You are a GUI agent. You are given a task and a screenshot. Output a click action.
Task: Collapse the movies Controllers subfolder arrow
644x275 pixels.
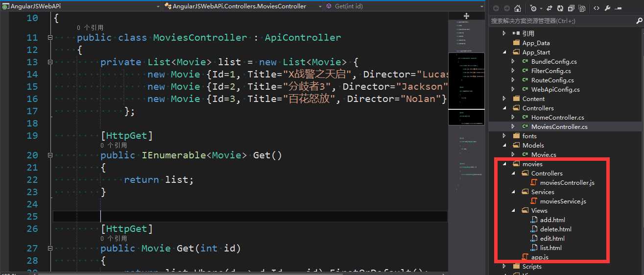tap(513, 173)
